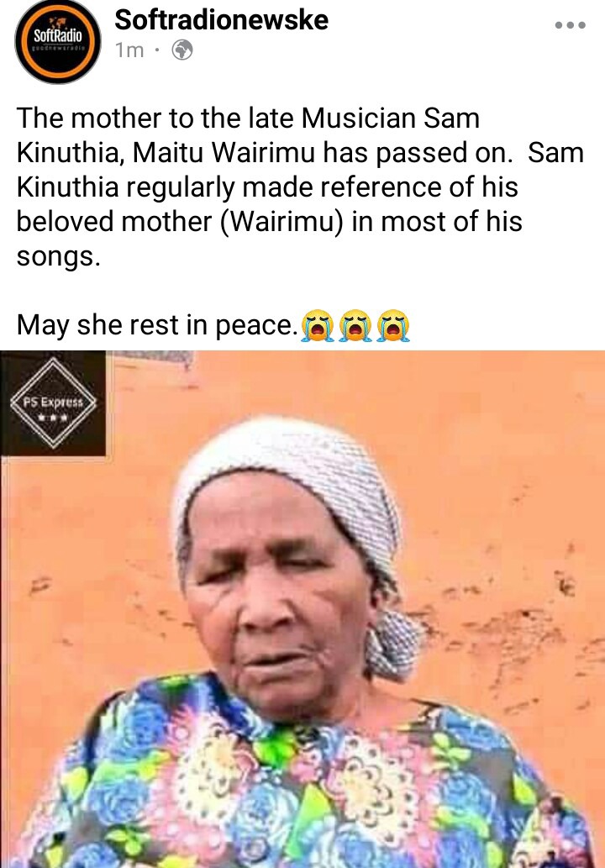Click the PS Express diamond watermark logo
Viewport: 605px width, 868px height.
pos(53,403)
